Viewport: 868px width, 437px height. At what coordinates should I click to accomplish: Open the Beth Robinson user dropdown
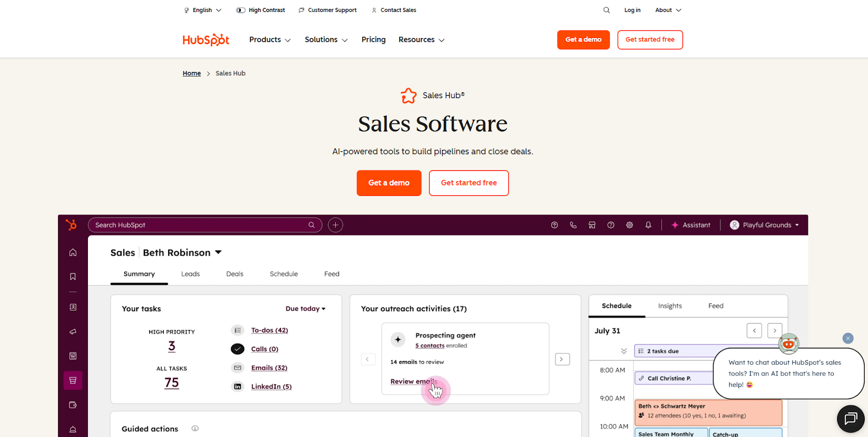[182, 252]
